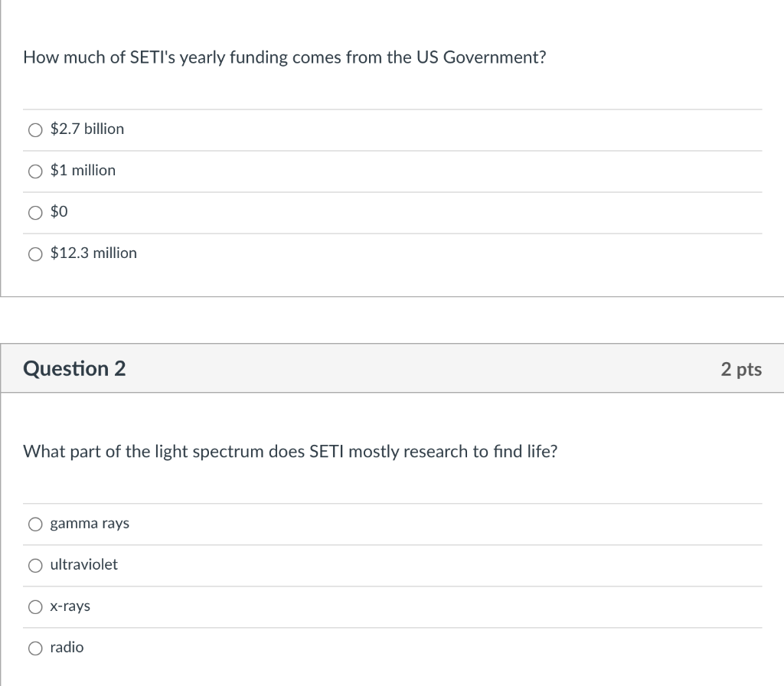Pick radio as the spectrum answer
This screenshot has height=686, width=784.
tap(35, 648)
